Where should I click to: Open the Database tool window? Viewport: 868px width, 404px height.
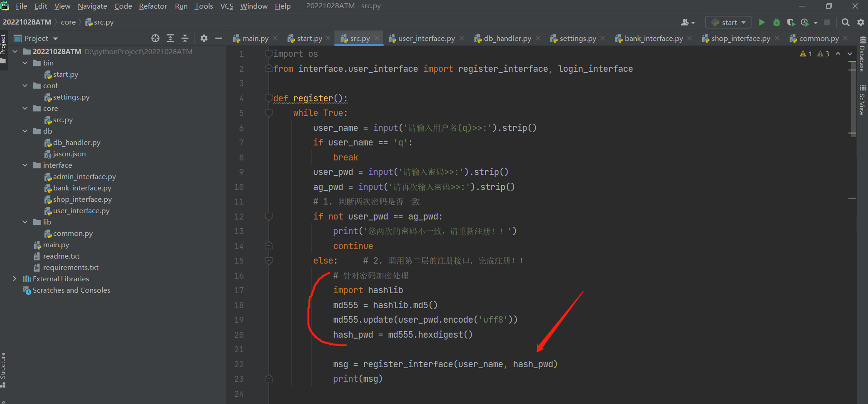(862, 54)
